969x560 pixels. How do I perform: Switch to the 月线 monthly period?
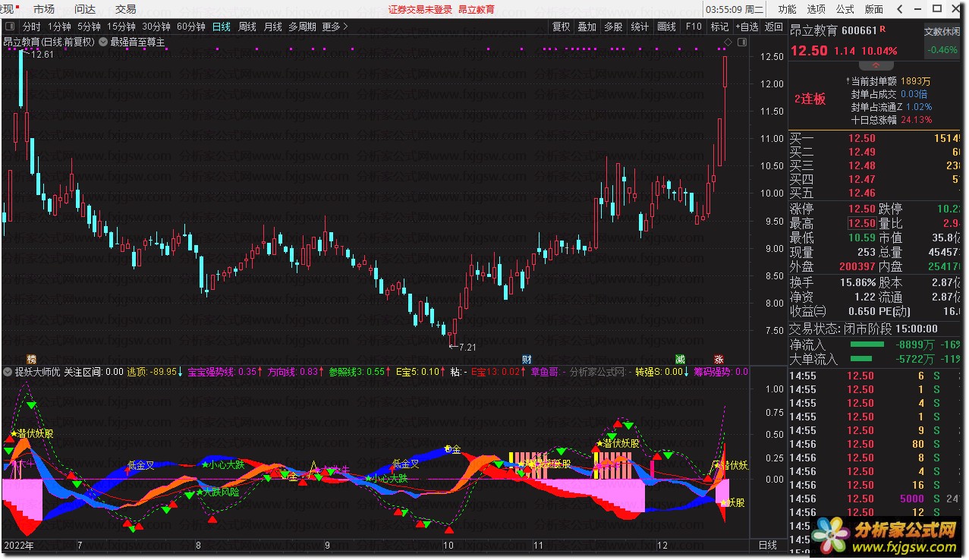point(272,27)
